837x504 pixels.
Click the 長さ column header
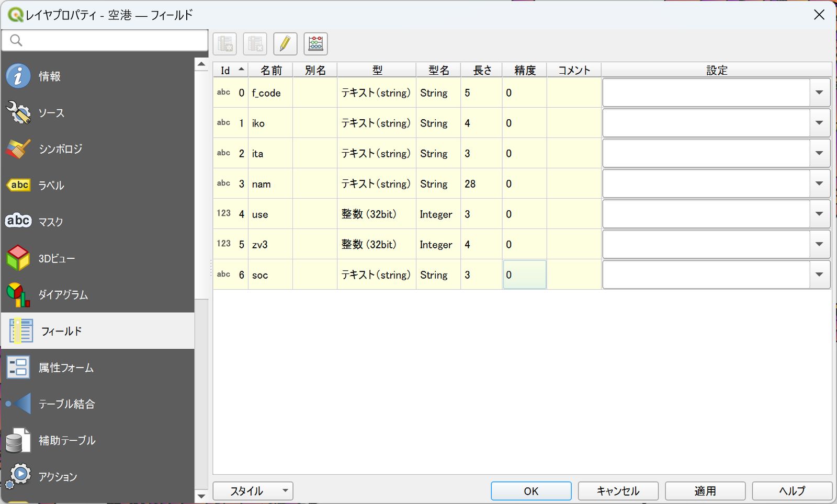[x=482, y=70]
